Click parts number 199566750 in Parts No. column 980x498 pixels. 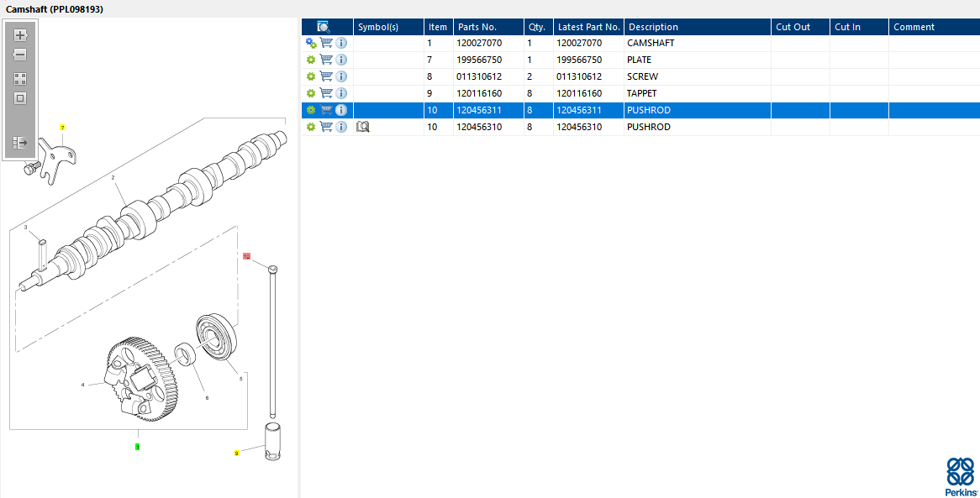tap(479, 60)
